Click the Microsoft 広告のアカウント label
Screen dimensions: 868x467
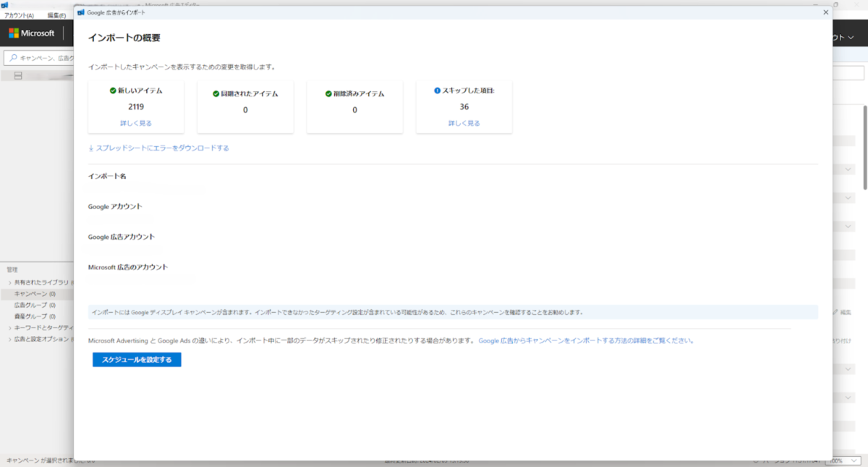pyautogui.click(x=128, y=267)
